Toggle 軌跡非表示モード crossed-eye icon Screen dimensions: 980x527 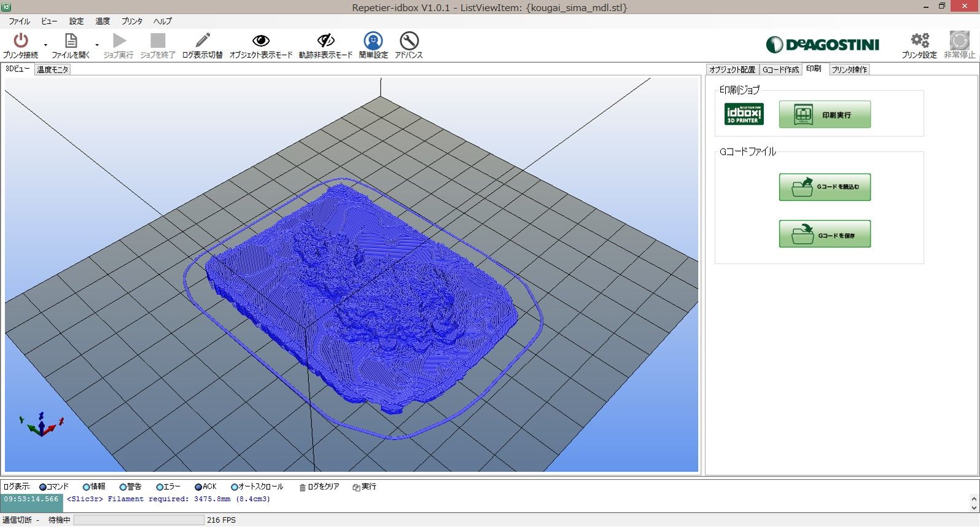(325, 41)
